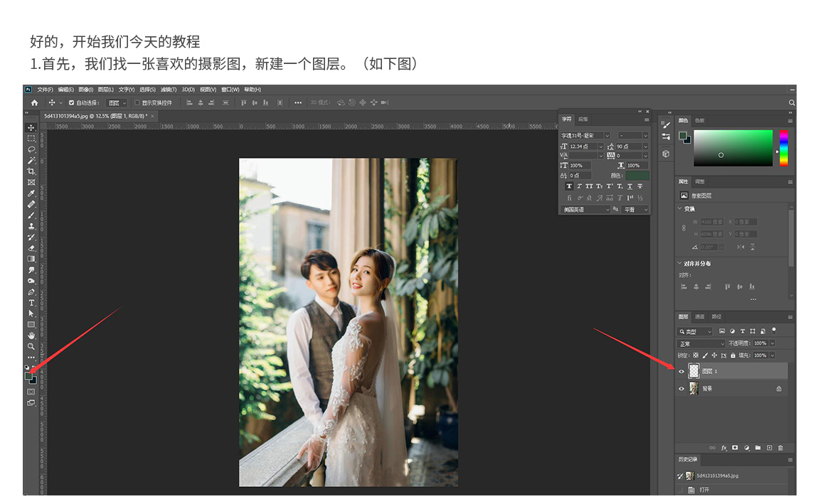Switch to the 通道 tab

click(700, 316)
